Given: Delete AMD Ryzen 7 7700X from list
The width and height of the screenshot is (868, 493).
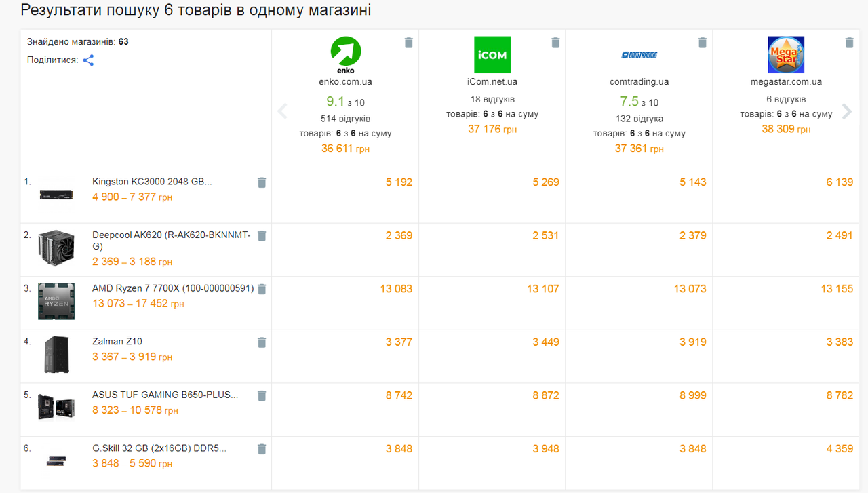Looking at the screenshot, I should pos(262,289).
